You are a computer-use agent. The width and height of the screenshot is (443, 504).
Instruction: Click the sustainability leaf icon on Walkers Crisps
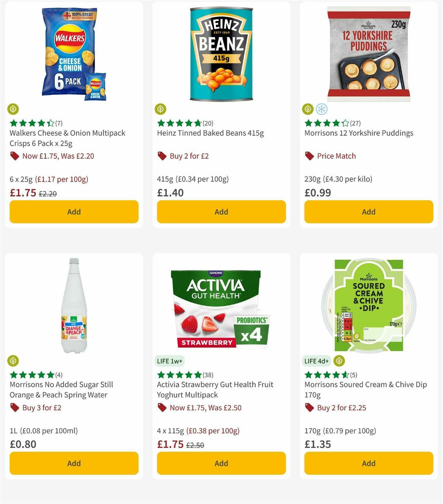(13, 109)
